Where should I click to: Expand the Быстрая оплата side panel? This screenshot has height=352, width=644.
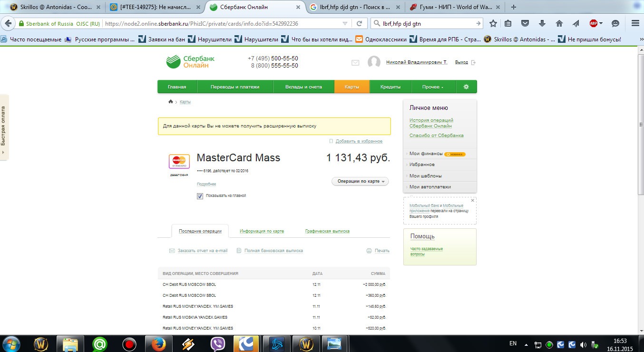coord(4,127)
